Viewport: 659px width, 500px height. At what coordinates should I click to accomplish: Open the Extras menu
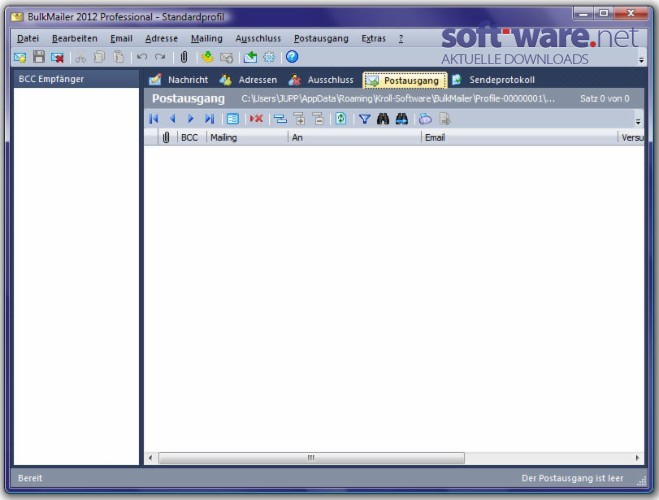(x=373, y=39)
